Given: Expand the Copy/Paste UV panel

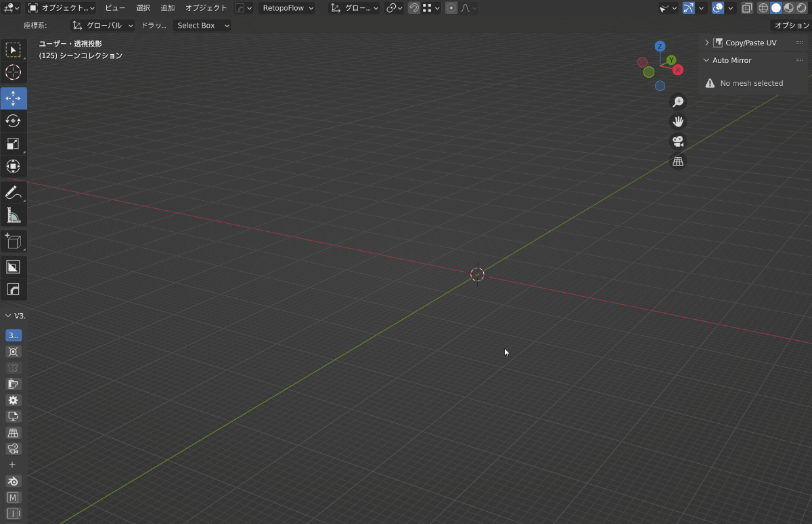Looking at the screenshot, I should click(x=706, y=43).
